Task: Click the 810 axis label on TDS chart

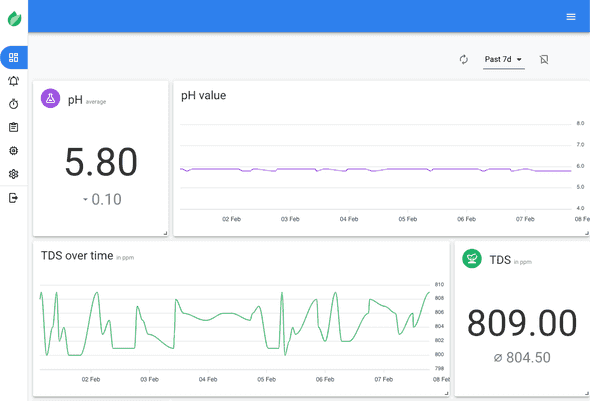Action: [439, 284]
